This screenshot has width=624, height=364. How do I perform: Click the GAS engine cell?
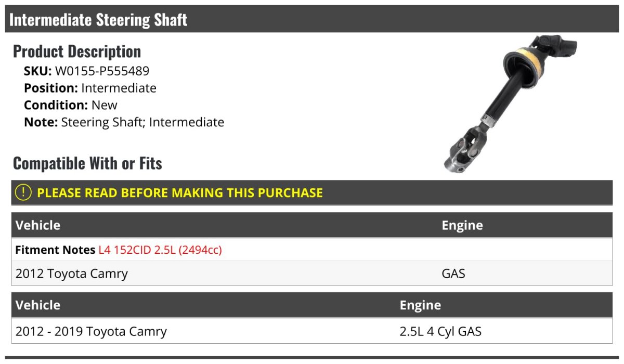(453, 273)
